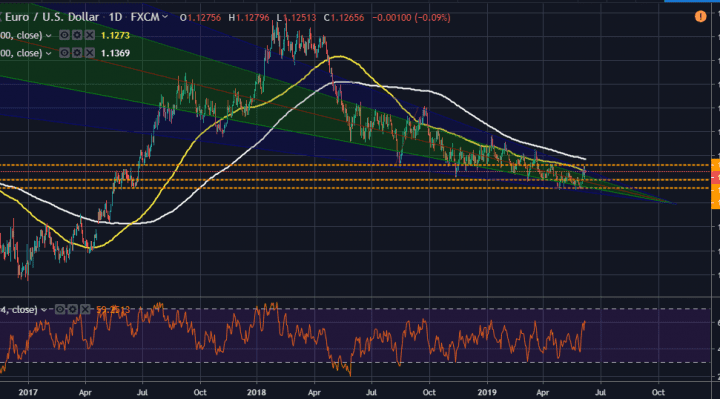The height and width of the screenshot is (399, 720).
Task: Expand the RSI indicator legend chevron
Action: [x=44, y=310]
